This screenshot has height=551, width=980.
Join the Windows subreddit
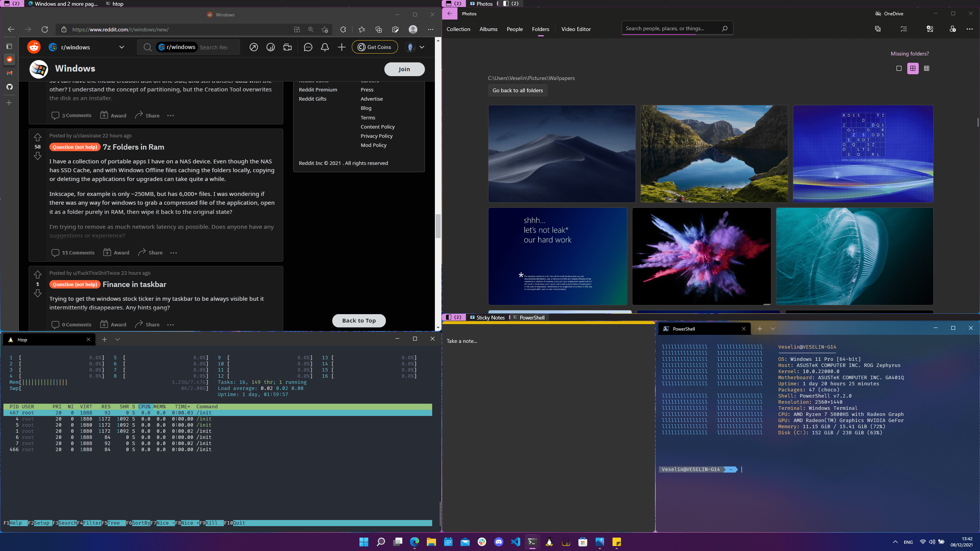tap(404, 69)
